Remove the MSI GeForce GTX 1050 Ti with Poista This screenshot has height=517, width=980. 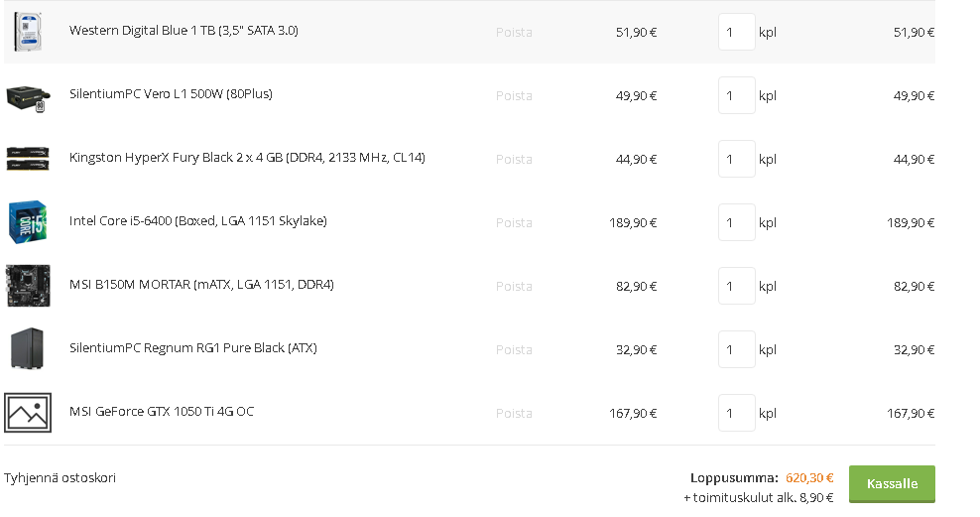click(x=514, y=414)
